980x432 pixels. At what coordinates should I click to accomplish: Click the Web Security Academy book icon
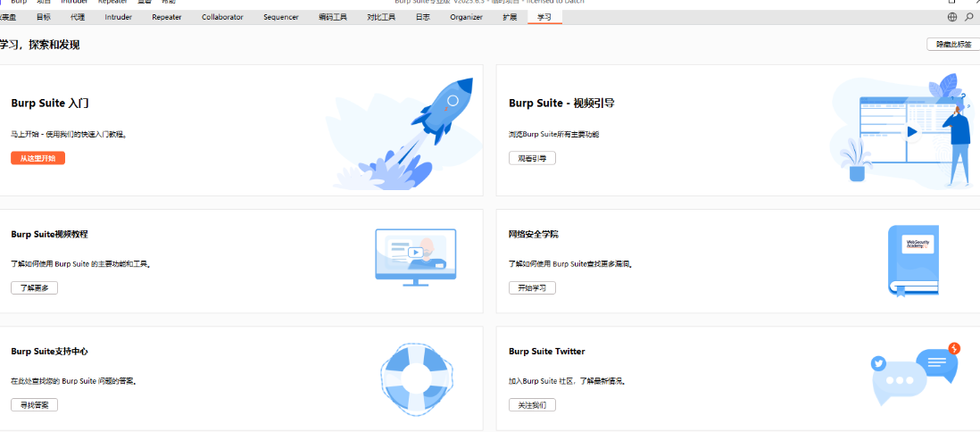tap(913, 260)
